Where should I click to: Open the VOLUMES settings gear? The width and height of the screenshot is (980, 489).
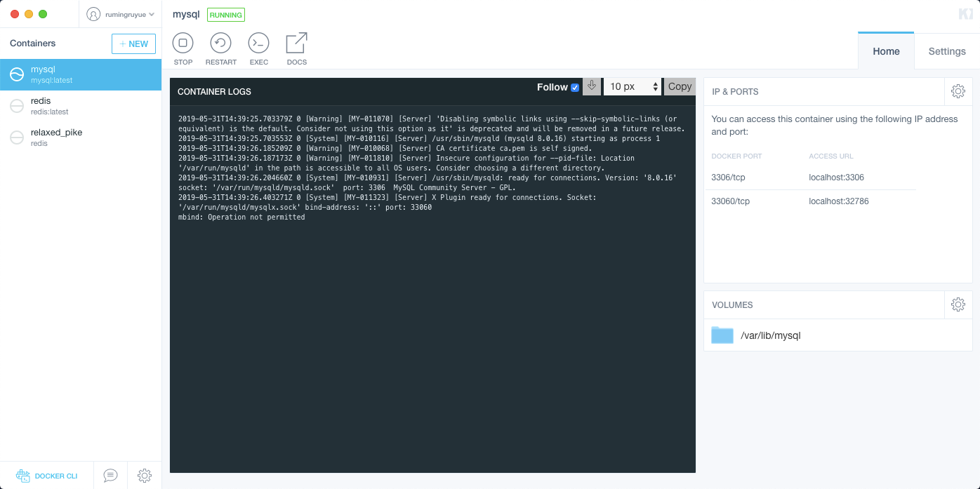point(958,304)
